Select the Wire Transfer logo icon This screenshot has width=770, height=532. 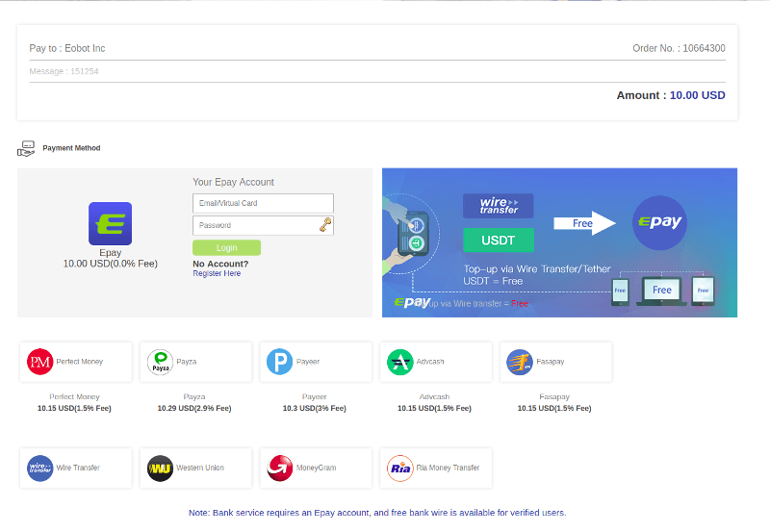coord(39,468)
